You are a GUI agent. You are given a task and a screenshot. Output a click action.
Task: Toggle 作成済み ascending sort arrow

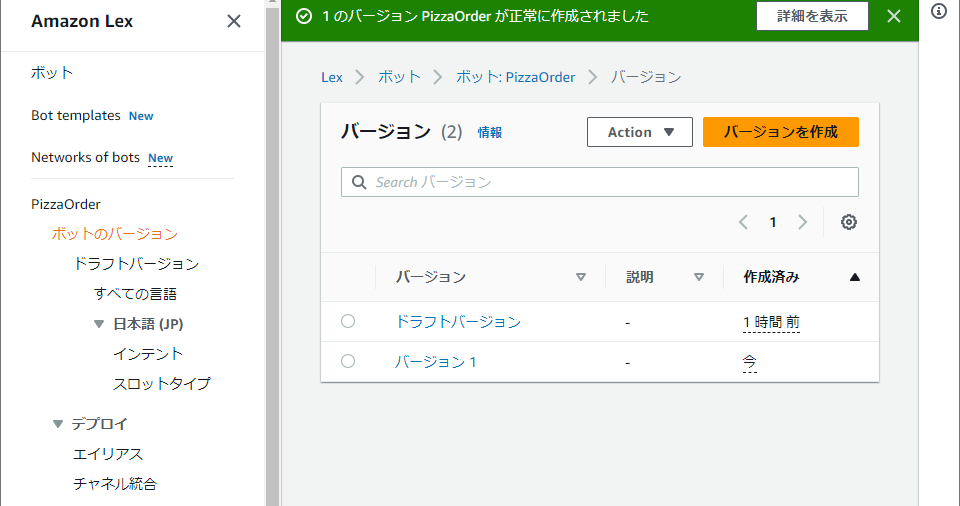click(855, 278)
